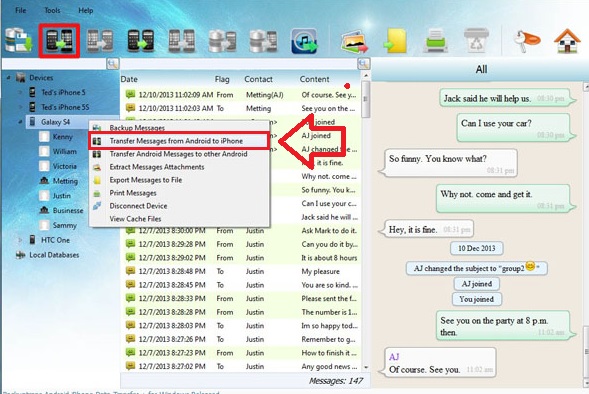Viewport: 589px width, 394px height.
Task: Click the devices tree search input field
Action: coord(54,63)
